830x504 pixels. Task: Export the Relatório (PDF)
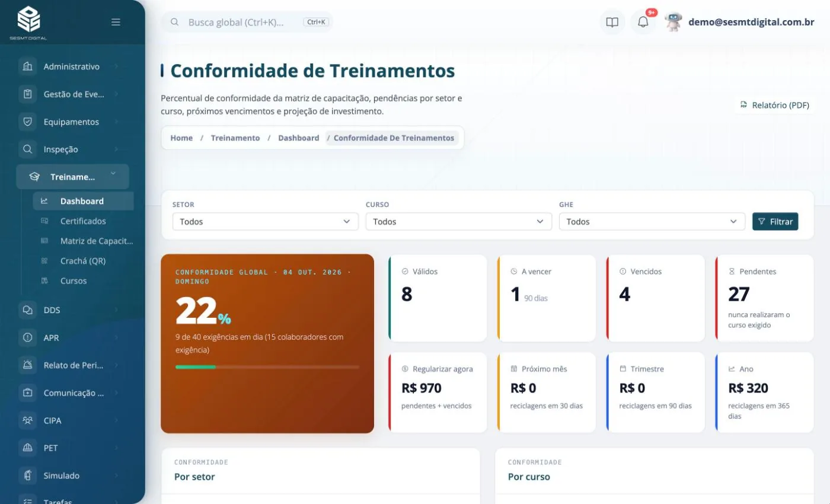774,105
